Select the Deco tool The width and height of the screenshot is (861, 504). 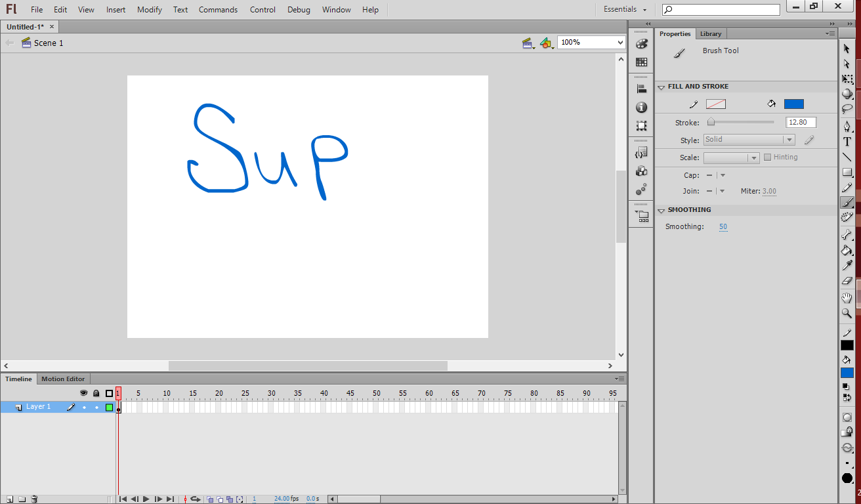coord(847,217)
